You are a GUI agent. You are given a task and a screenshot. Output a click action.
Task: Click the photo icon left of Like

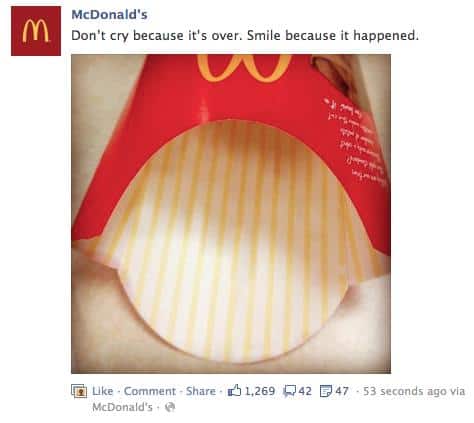(79, 391)
